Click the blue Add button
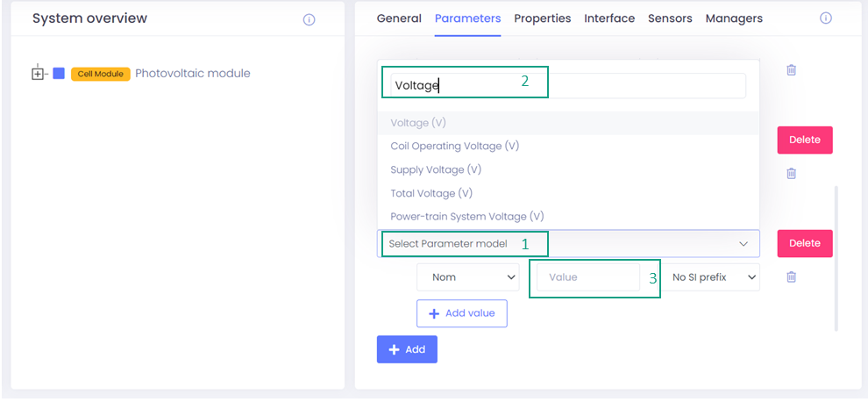 pos(407,349)
